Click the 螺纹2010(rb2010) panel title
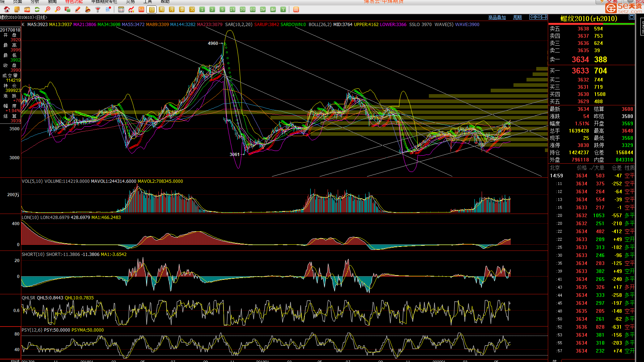 pos(589,18)
